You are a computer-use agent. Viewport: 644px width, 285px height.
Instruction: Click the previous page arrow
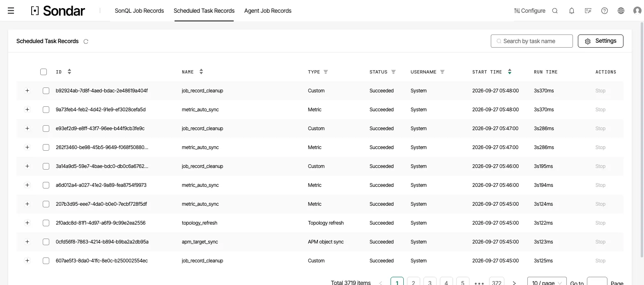381,283
